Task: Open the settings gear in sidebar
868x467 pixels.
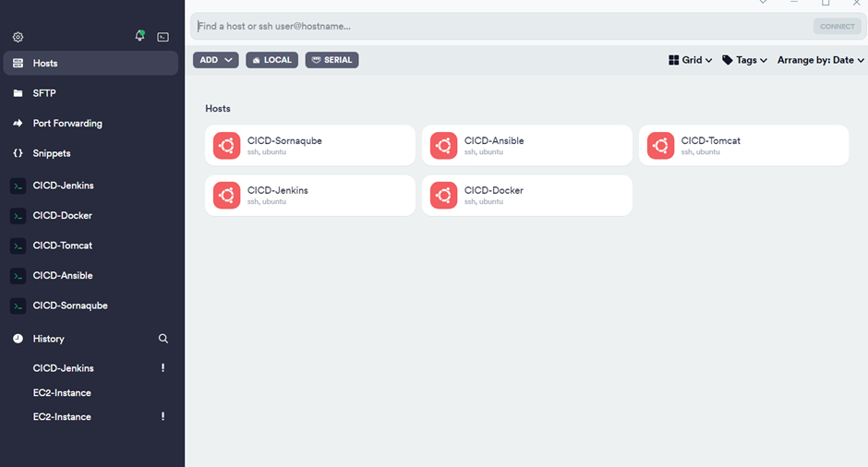Action: click(x=18, y=37)
